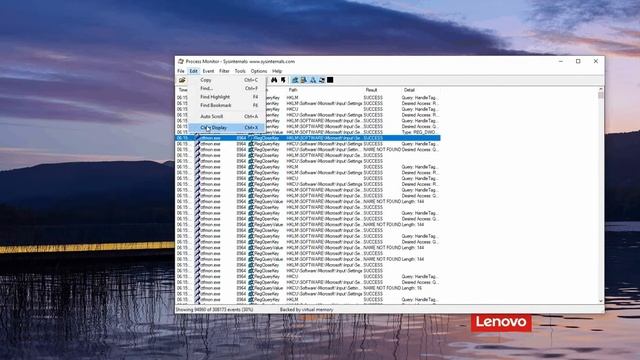Image resolution: width=640 pixels, height=360 pixels.
Task: Click the Find binoculars toolbar icon
Action: [x=274, y=80]
